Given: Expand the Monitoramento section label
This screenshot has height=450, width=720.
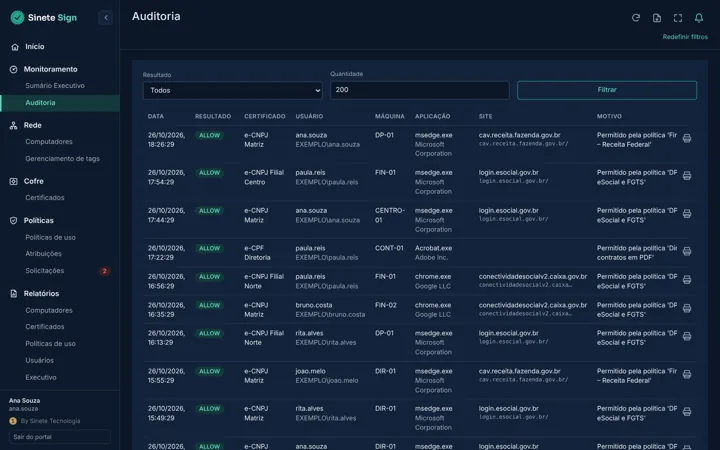Looking at the screenshot, I should [51, 69].
